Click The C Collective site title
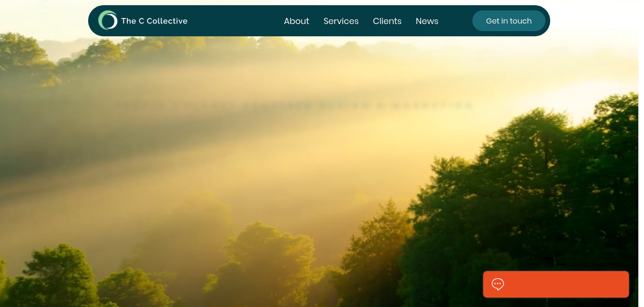 (154, 21)
